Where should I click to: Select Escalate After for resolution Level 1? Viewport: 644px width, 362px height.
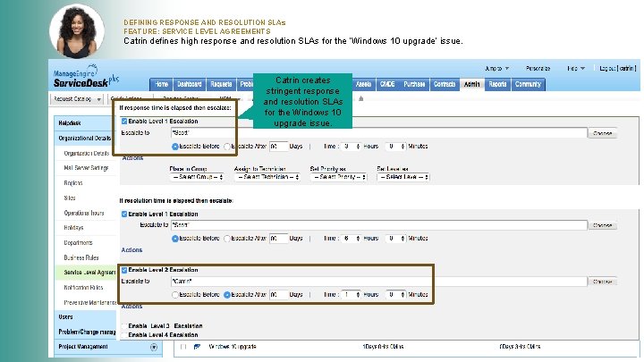point(226,239)
